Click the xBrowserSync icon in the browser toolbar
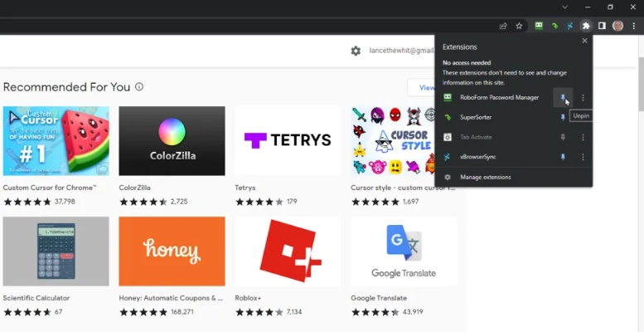 (569, 26)
